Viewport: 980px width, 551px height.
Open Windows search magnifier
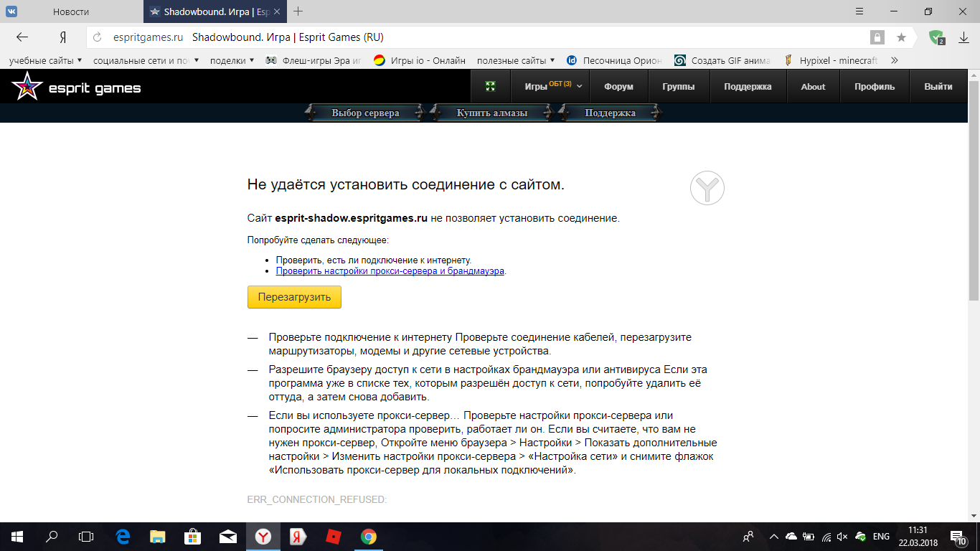click(52, 536)
